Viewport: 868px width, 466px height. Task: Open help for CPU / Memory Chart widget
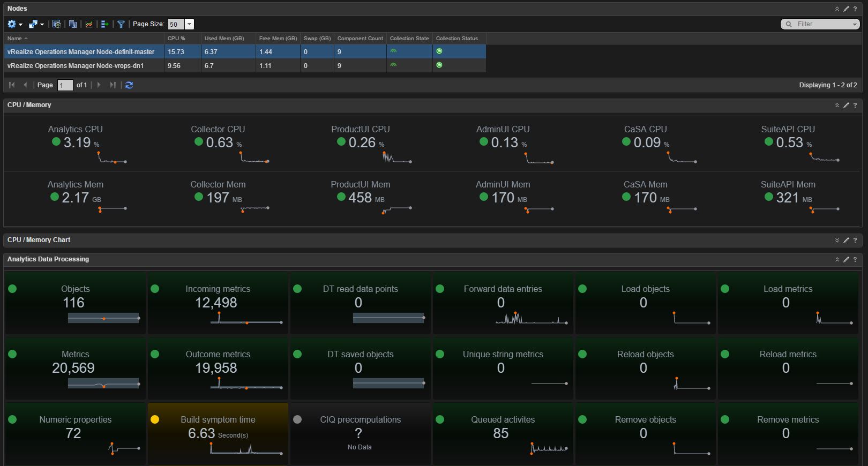[x=855, y=240]
